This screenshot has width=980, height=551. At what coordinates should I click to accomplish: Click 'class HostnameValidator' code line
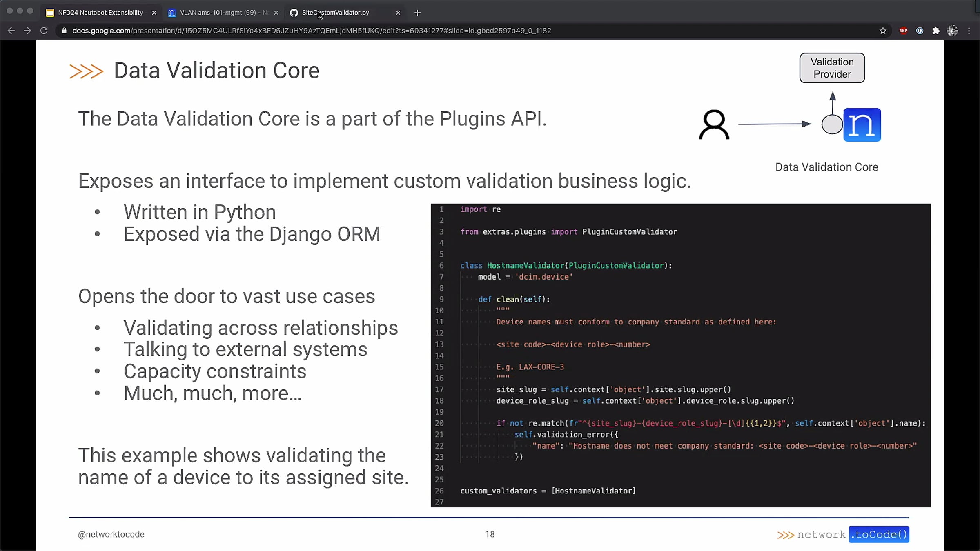coord(566,266)
